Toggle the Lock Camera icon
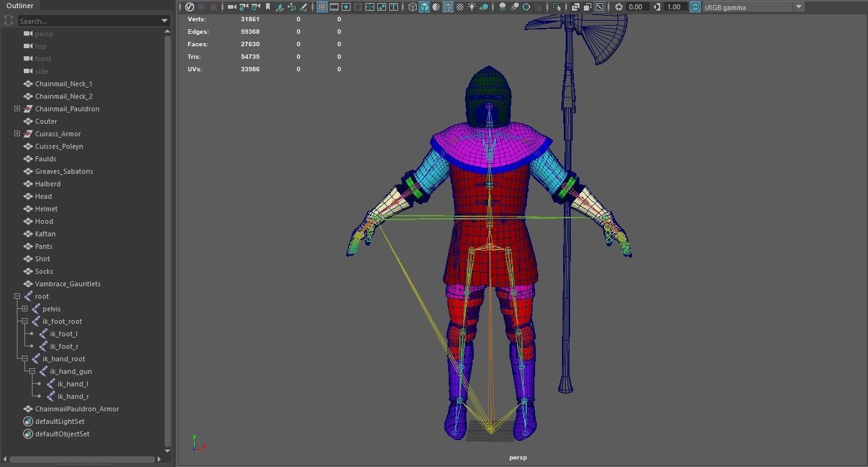The width and height of the screenshot is (868, 467). (243, 7)
